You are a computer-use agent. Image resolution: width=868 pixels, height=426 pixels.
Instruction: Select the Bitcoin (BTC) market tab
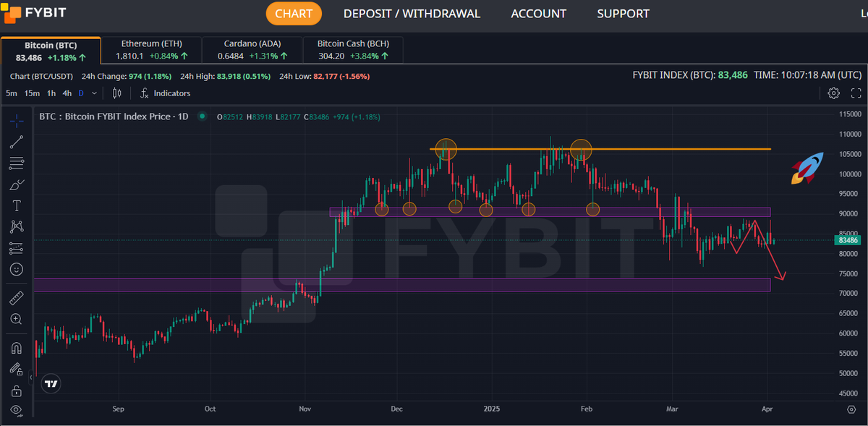pos(51,51)
